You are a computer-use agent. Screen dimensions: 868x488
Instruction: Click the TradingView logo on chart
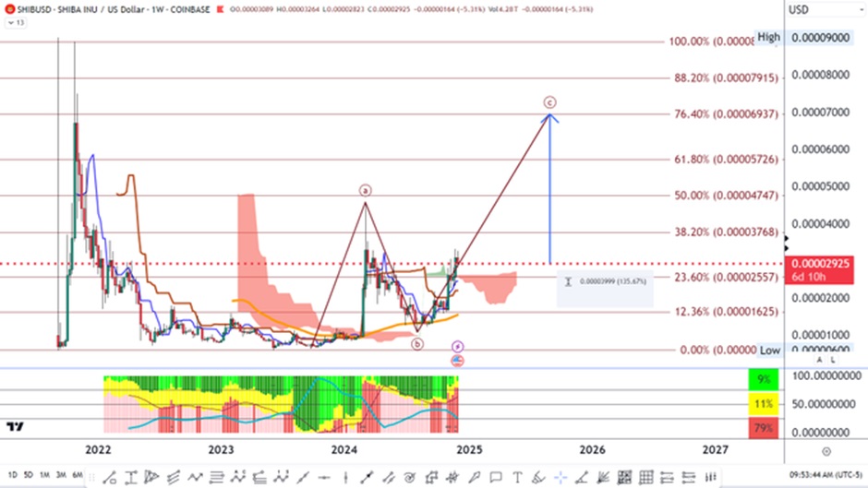click(15, 426)
